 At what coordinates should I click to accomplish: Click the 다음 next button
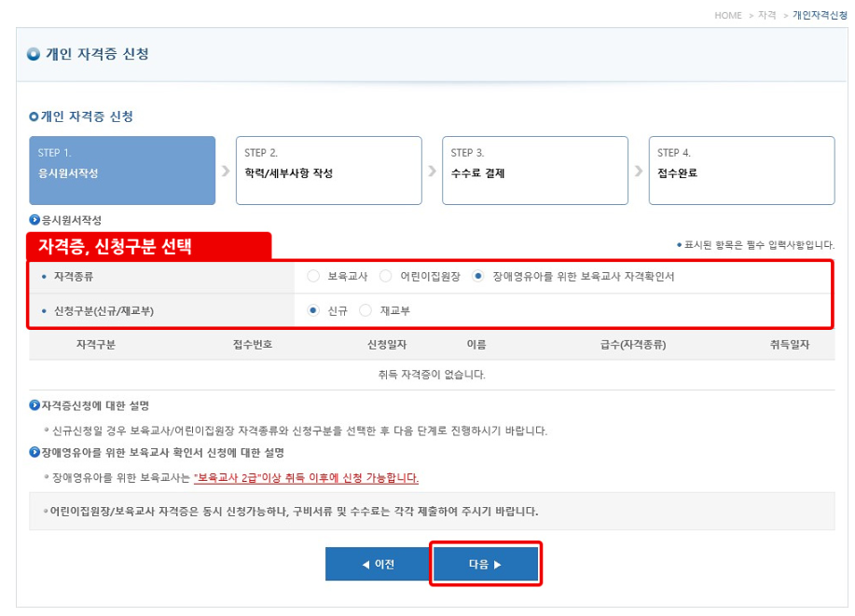click(x=485, y=564)
